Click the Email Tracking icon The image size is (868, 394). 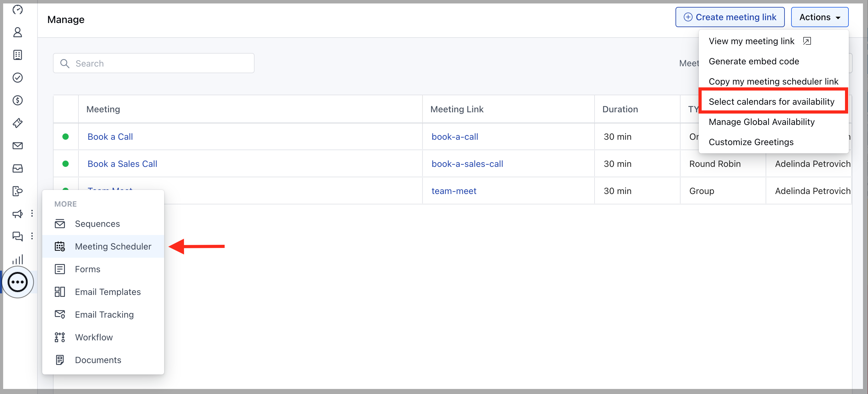(x=60, y=314)
